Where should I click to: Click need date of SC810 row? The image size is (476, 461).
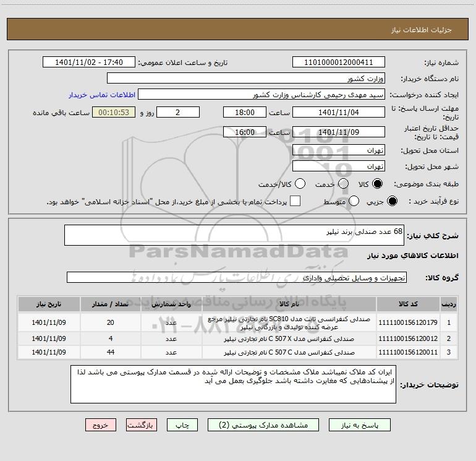[x=49, y=322]
